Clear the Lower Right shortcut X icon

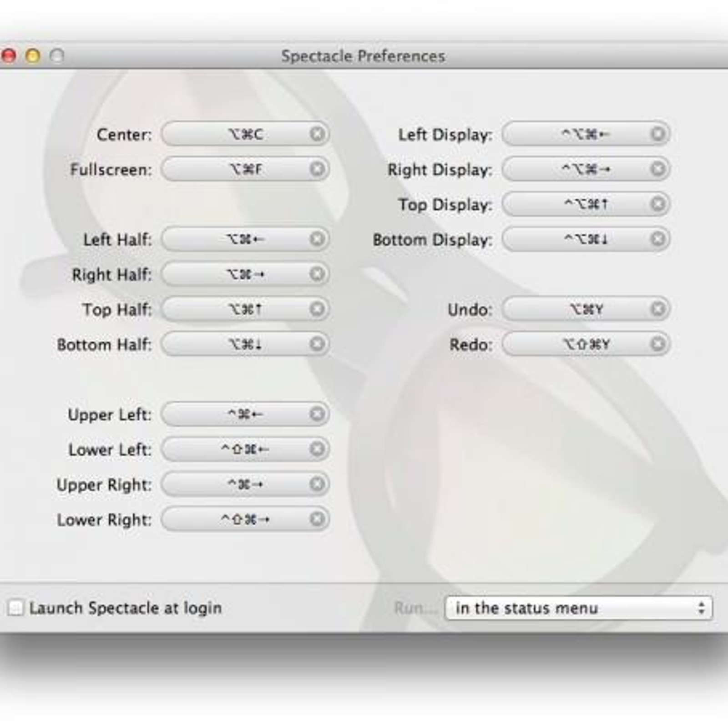[x=317, y=519]
